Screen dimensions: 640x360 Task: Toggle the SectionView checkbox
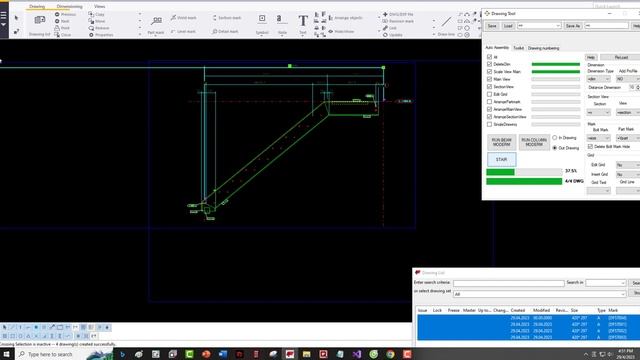489,87
